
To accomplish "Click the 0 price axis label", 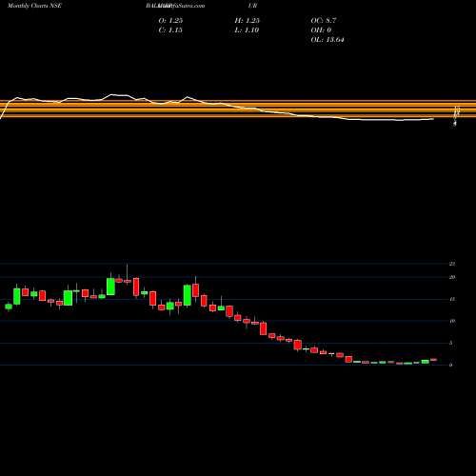I will pos(451,365).
